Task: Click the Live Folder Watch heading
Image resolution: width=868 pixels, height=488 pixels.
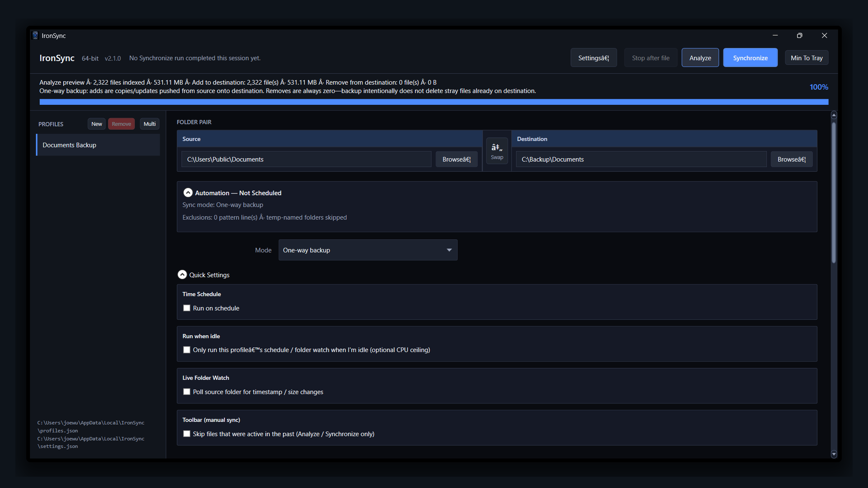Action: click(206, 378)
